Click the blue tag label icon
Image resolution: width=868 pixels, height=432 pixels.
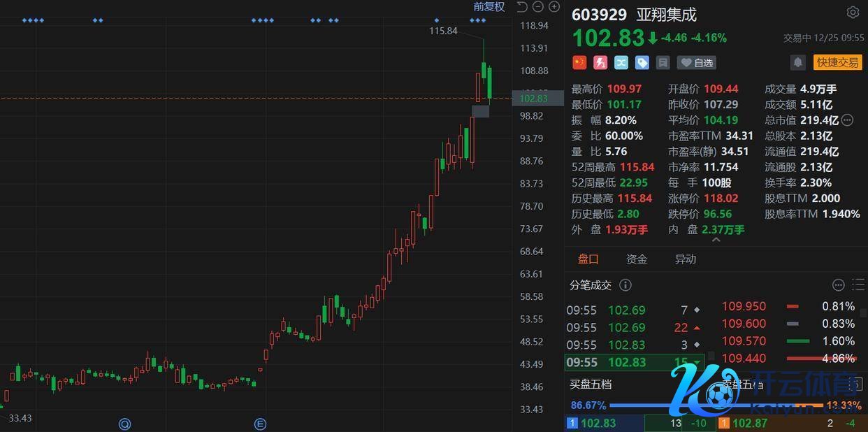click(x=642, y=62)
